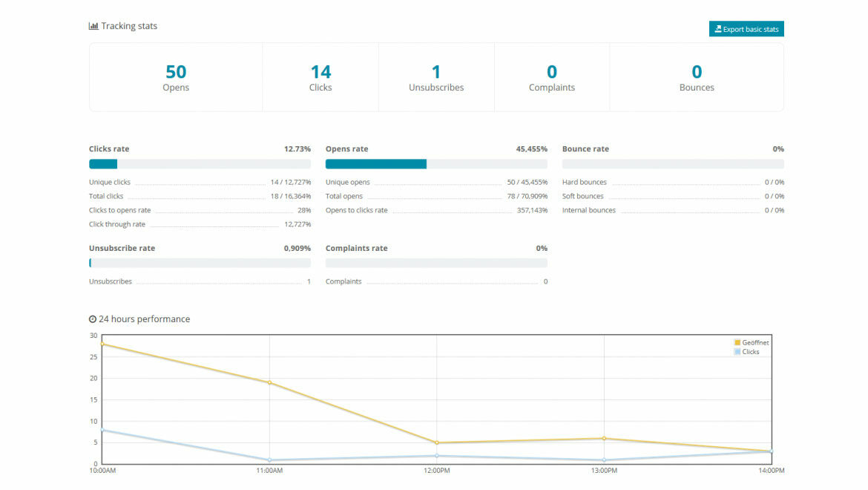Click the "357,143%" opens to clicks value
The height and width of the screenshot is (490, 868).
(x=532, y=210)
